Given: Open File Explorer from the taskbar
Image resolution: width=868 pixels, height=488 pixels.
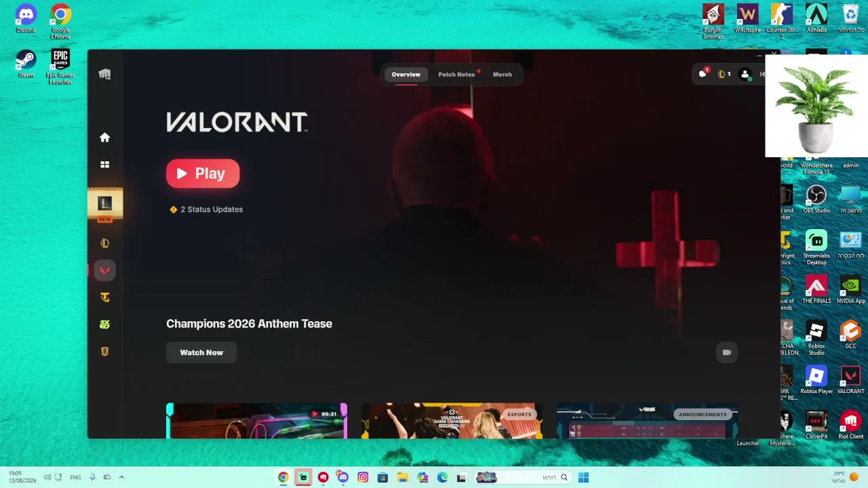Looking at the screenshot, I should [x=403, y=477].
